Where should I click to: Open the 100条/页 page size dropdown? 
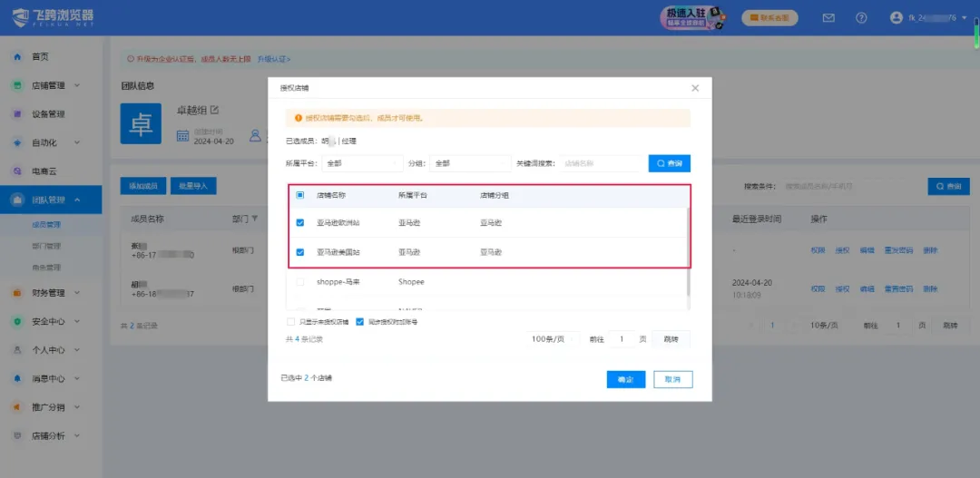pos(552,339)
